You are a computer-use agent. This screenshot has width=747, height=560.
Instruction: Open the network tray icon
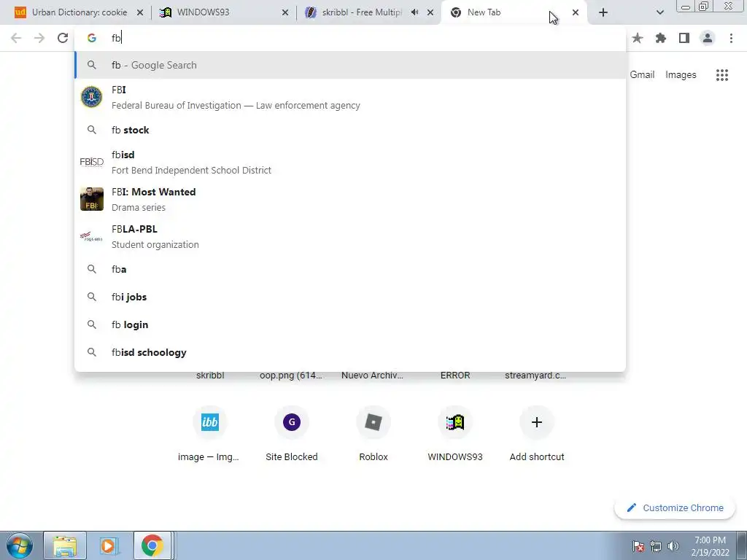656,545
